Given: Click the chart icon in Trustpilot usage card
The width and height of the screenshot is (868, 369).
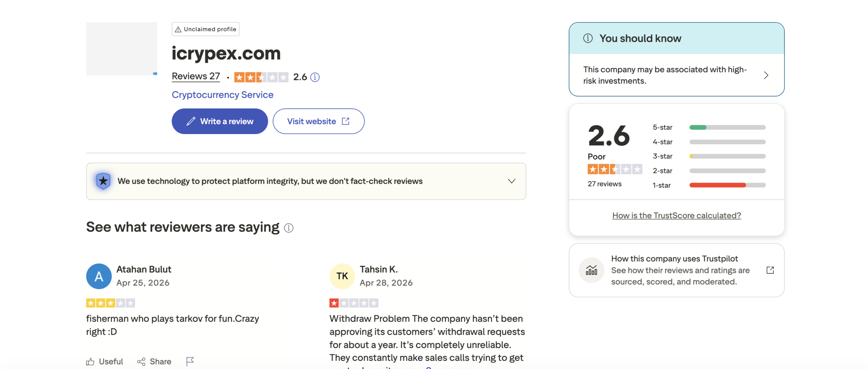Looking at the screenshot, I should pyautogui.click(x=591, y=270).
